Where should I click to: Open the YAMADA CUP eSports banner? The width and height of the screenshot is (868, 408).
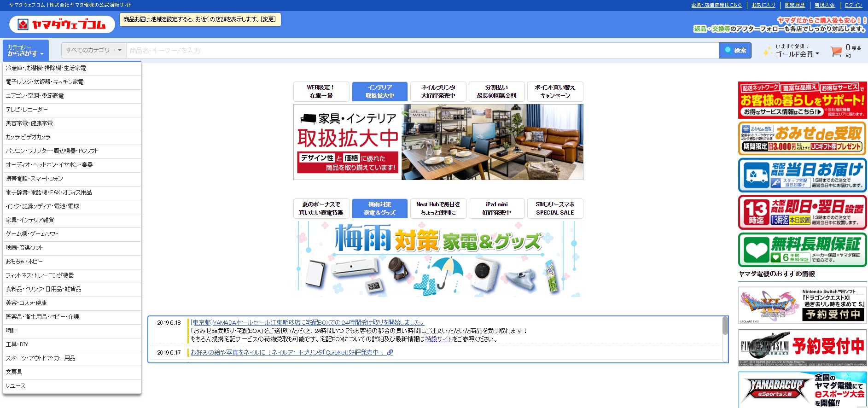coord(802,390)
